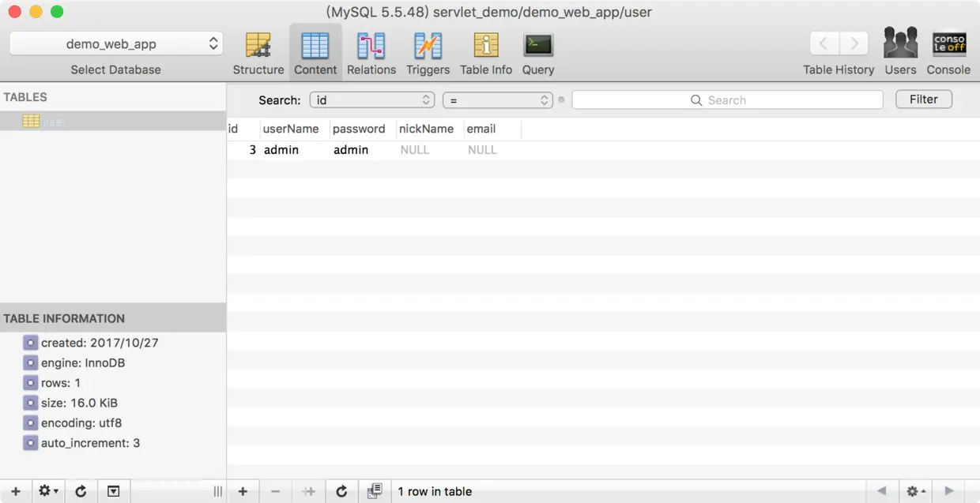
Task: Refresh the table list in the sidebar
Action: pyautogui.click(x=81, y=491)
